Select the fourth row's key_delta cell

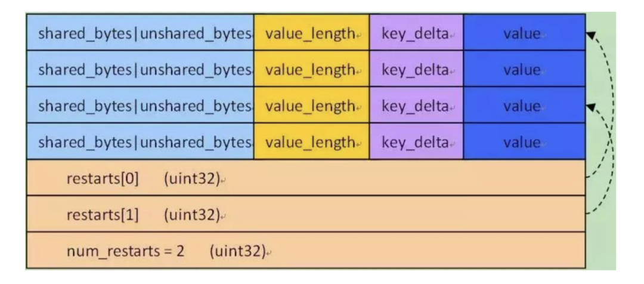point(416,141)
